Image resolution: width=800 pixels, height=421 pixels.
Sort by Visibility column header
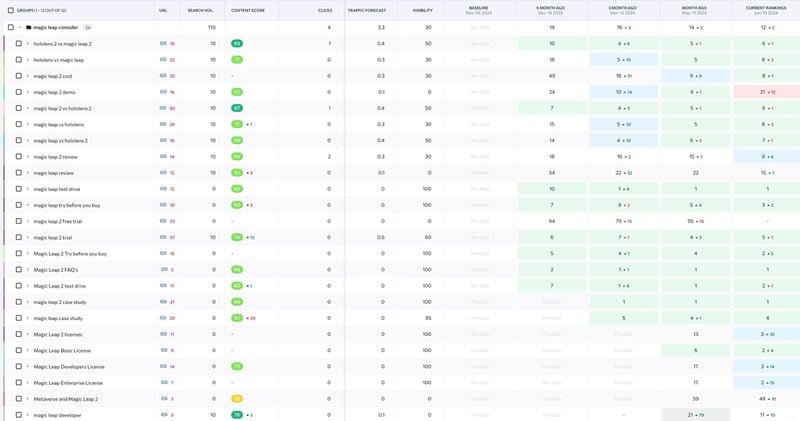(422, 10)
